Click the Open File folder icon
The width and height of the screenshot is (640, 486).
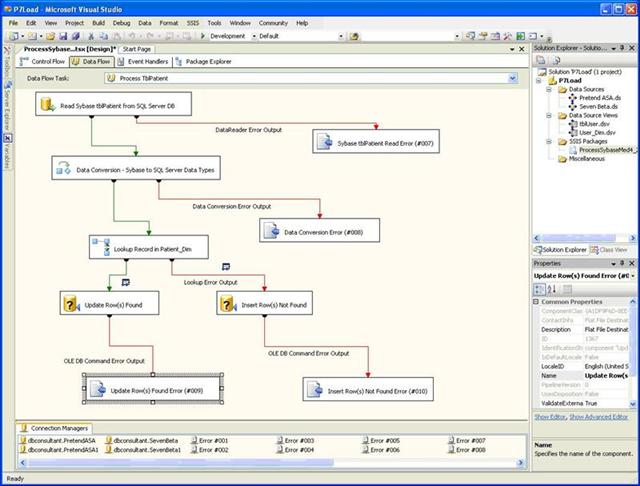pos(50,36)
